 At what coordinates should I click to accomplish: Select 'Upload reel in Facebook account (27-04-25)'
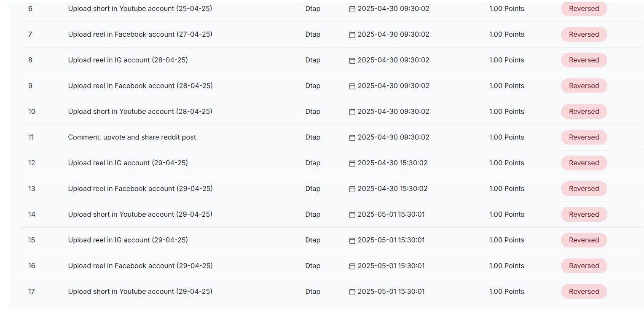click(140, 34)
